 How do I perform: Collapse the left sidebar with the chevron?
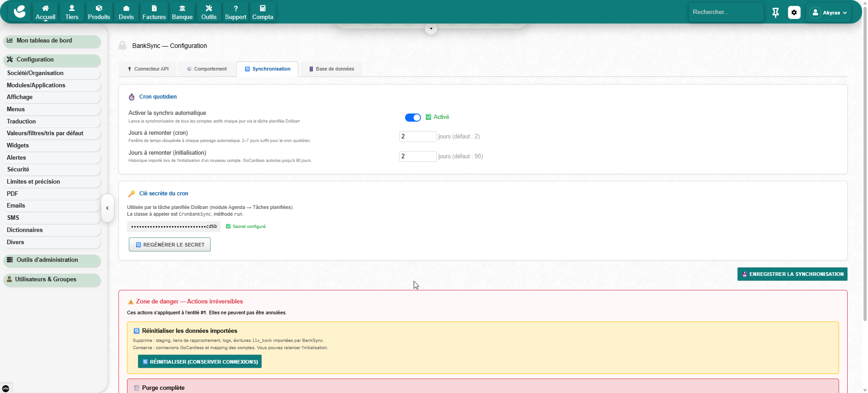point(107,208)
